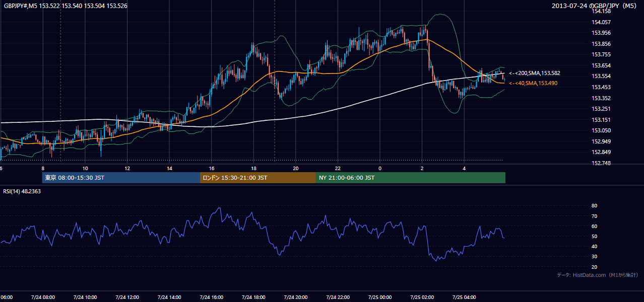Image resolution: width=644 pixels, height=302 pixels.
Task: Click price axis value 153.251
Action: (601, 109)
